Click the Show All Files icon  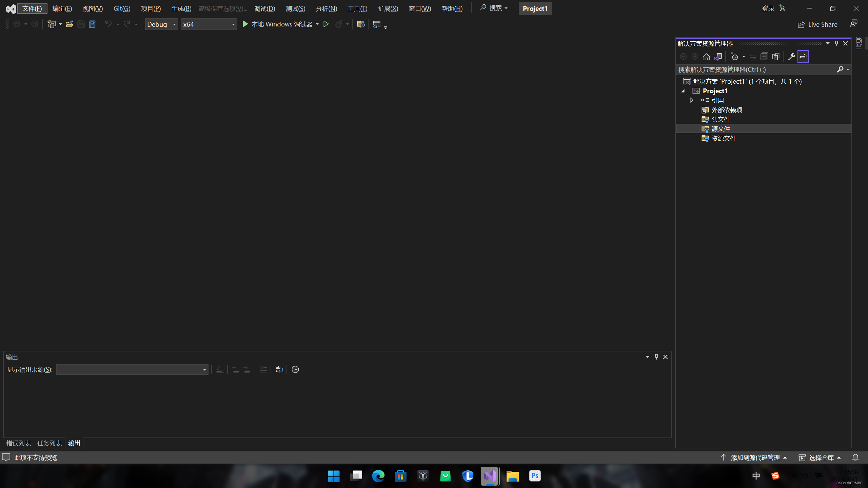click(x=776, y=57)
